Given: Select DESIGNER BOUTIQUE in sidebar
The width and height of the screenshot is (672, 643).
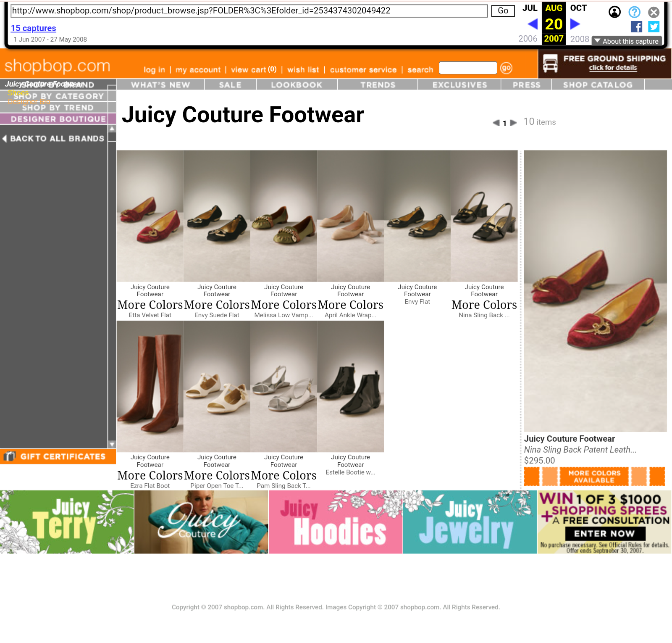Looking at the screenshot, I should (58, 119).
